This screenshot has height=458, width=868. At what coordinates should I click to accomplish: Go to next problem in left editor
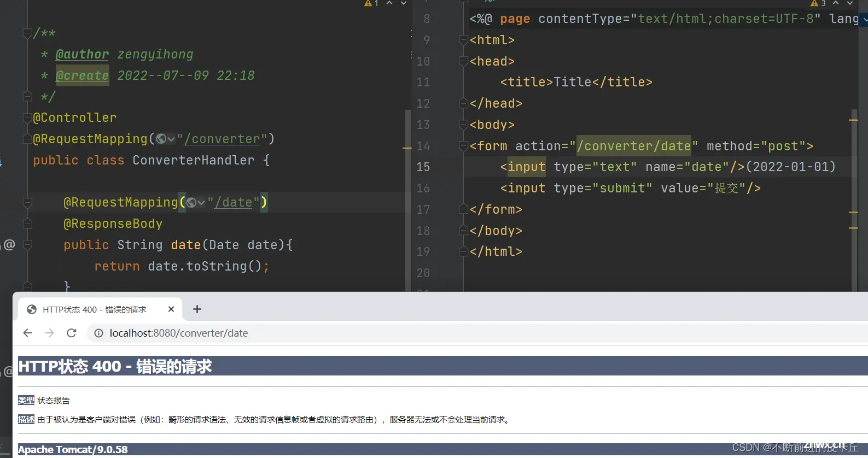[x=404, y=3]
